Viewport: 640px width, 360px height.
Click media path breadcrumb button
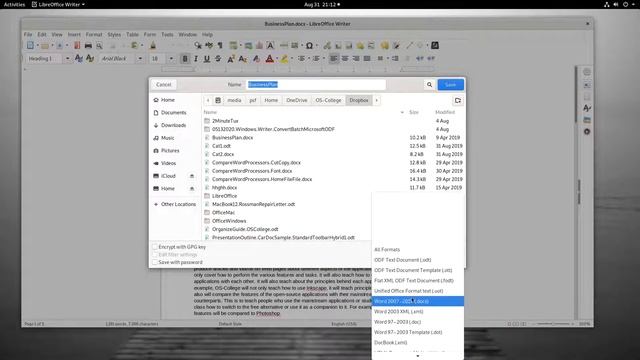(234, 100)
